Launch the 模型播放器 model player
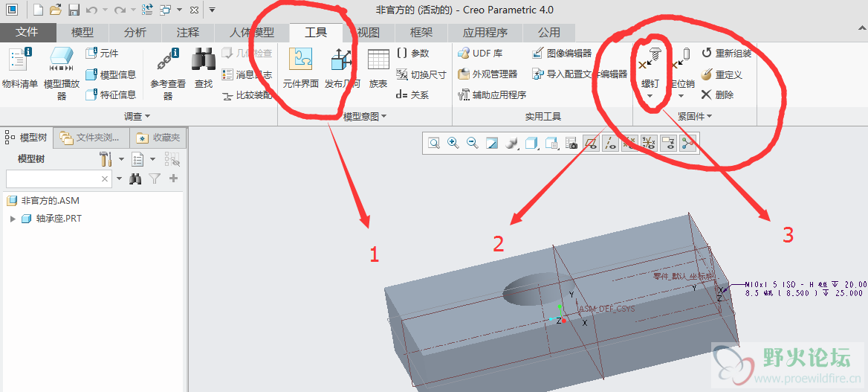The width and height of the screenshot is (868, 392). (x=62, y=73)
